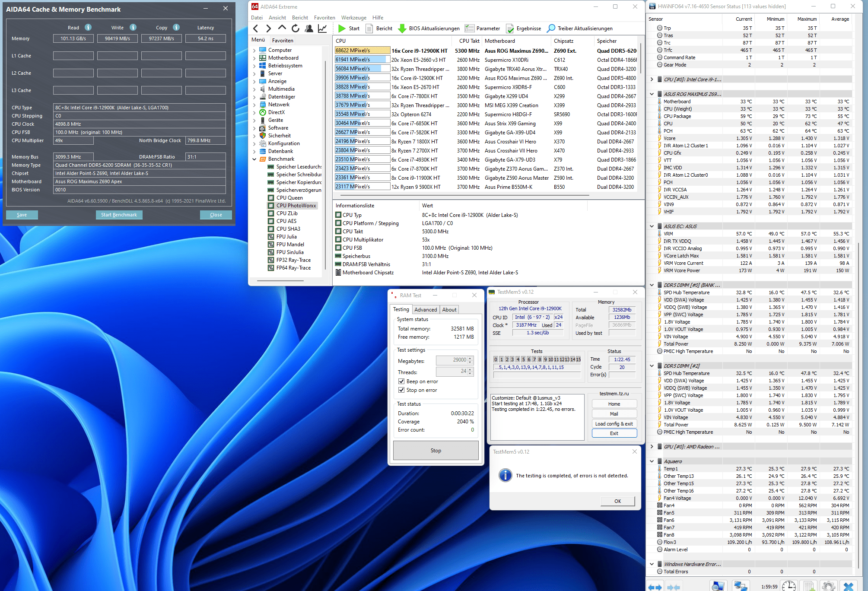Viewport: 868px width, 591px height.
Task: Click the up-level arrow in AIDA64 toolbar
Action: 282,28
